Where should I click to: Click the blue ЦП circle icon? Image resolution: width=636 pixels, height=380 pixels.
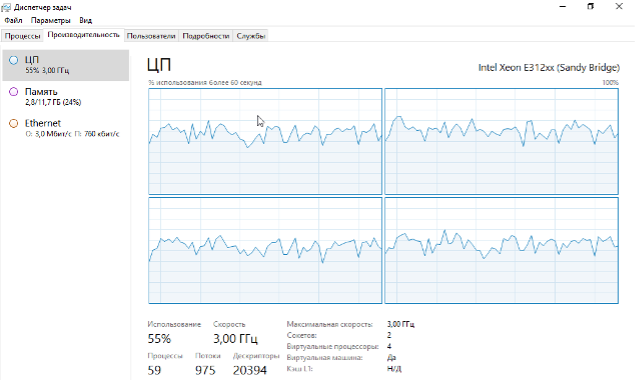click(14, 60)
